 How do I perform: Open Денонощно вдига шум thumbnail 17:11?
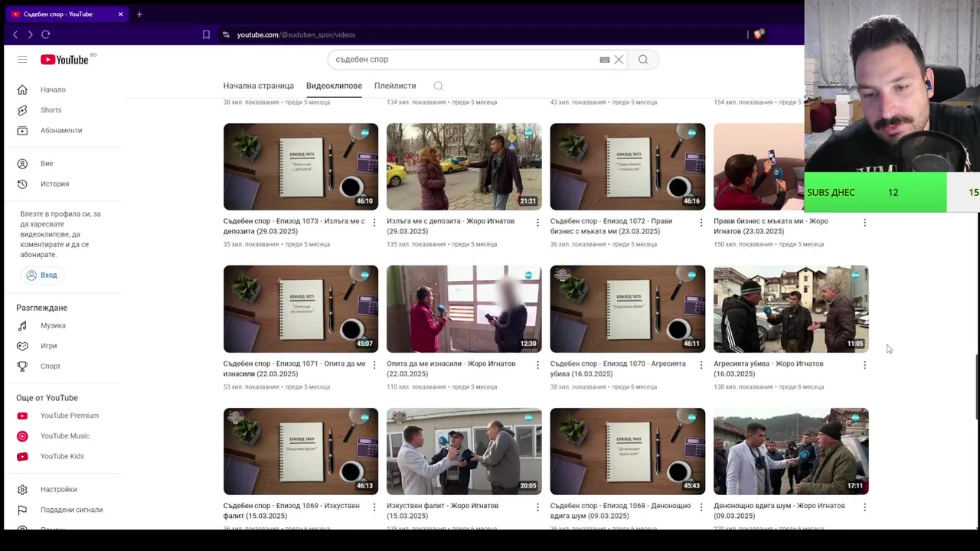click(x=791, y=452)
